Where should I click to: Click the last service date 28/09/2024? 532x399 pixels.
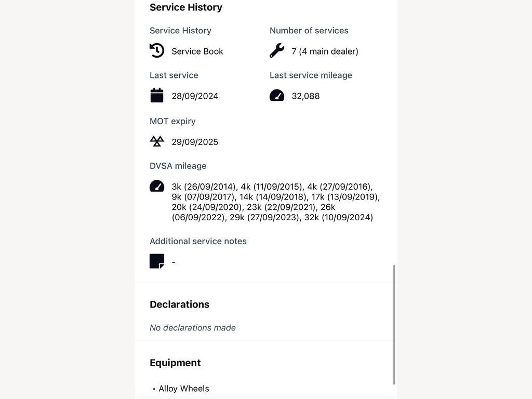click(195, 96)
